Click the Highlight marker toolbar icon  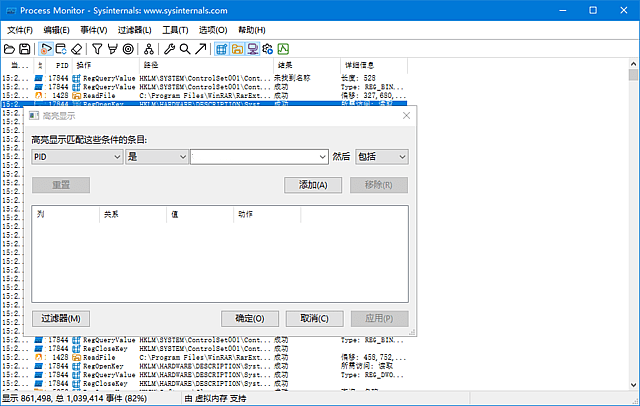tap(112, 49)
